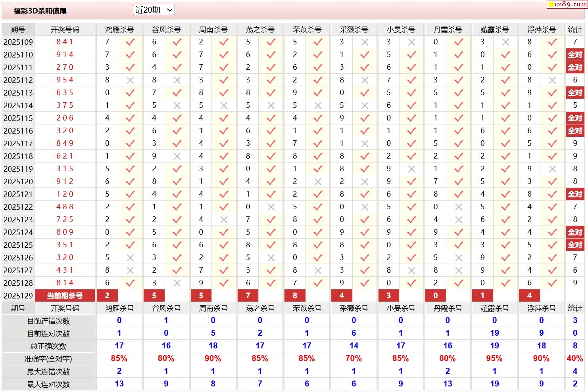
Task: Select the 丹霞杀号 top column header
Action: point(448,30)
